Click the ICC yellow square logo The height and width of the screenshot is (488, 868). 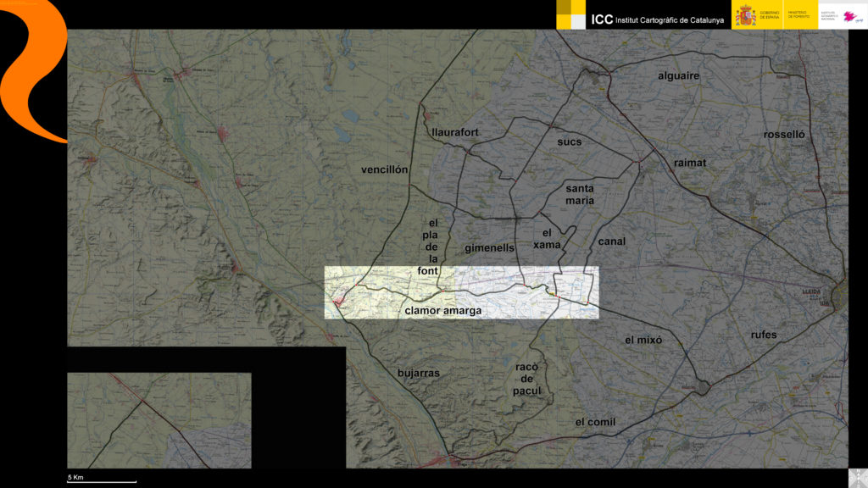click(x=570, y=14)
